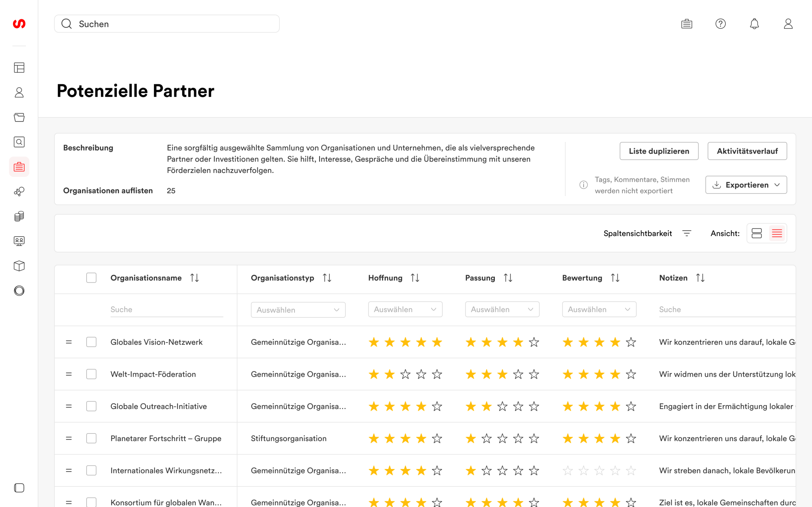Check the select-all header checkbox
812x507 pixels.
91,278
